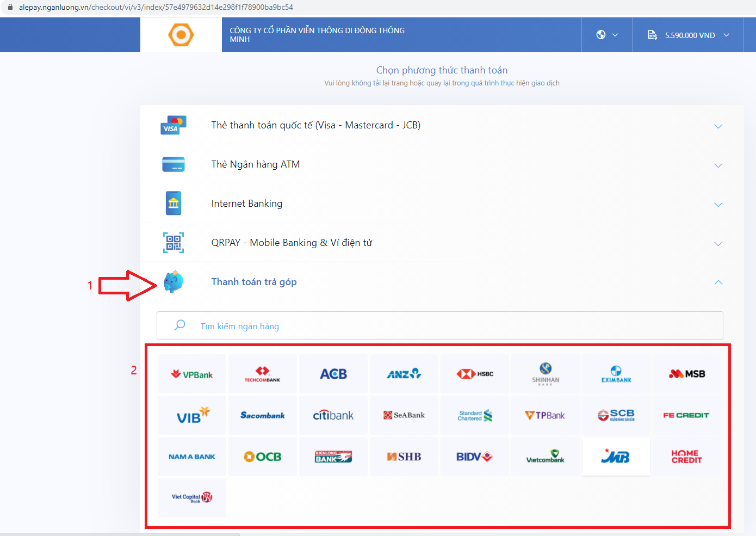Open 5.590.000 VND order details dropdown
Image resolution: width=756 pixels, height=536 pixels.
(688, 35)
